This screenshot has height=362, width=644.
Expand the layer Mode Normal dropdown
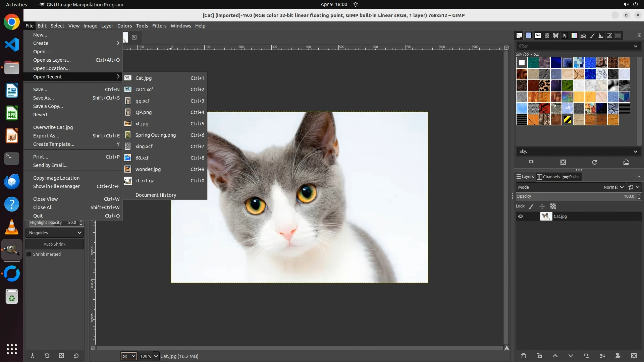(x=613, y=187)
